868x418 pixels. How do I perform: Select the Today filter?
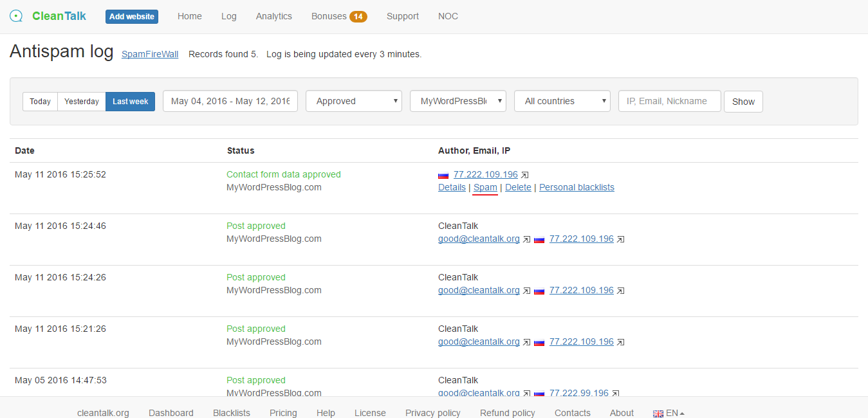click(x=40, y=102)
